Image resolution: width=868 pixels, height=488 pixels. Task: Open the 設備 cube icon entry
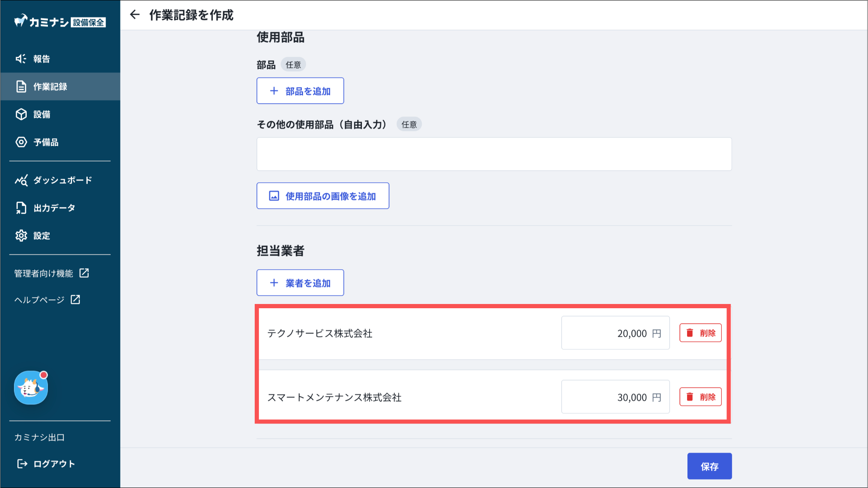point(42,114)
